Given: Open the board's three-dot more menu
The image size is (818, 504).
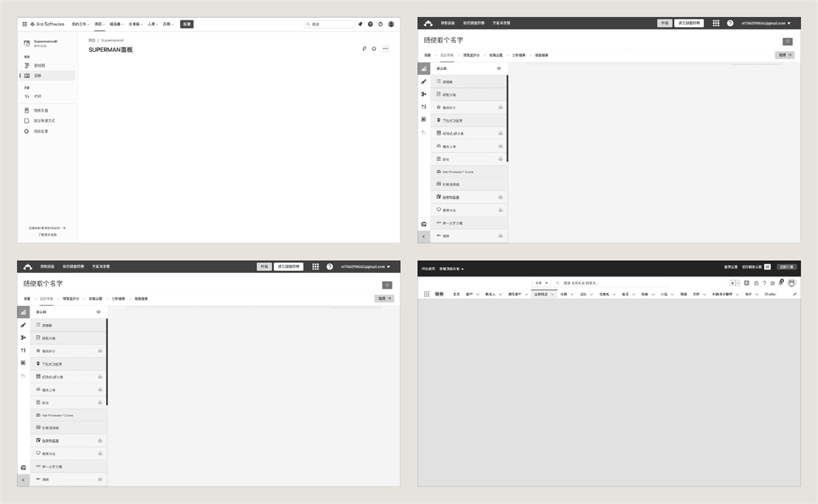Looking at the screenshot, I should tap(386, 48).
